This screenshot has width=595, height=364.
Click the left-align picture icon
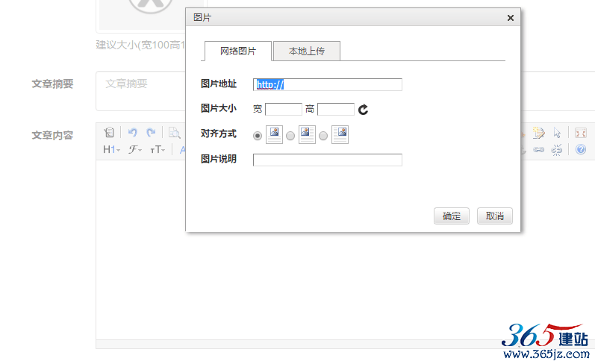(307, 134)
